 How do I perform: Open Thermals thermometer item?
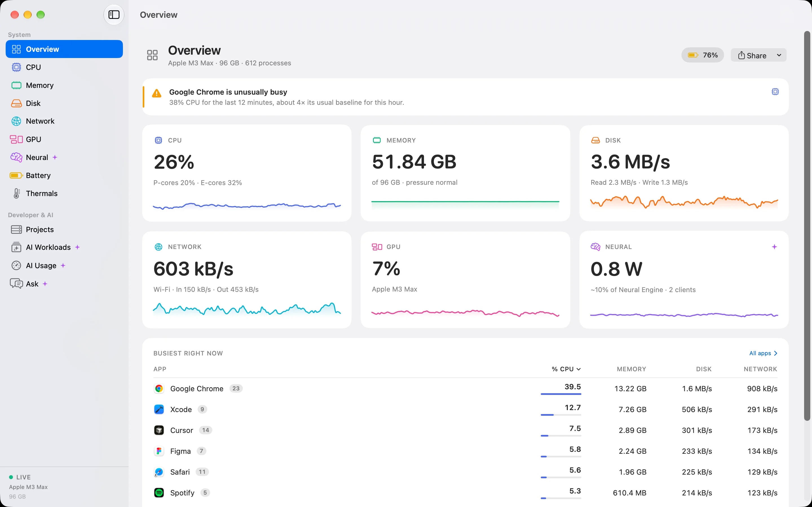[x=64, y=194]
